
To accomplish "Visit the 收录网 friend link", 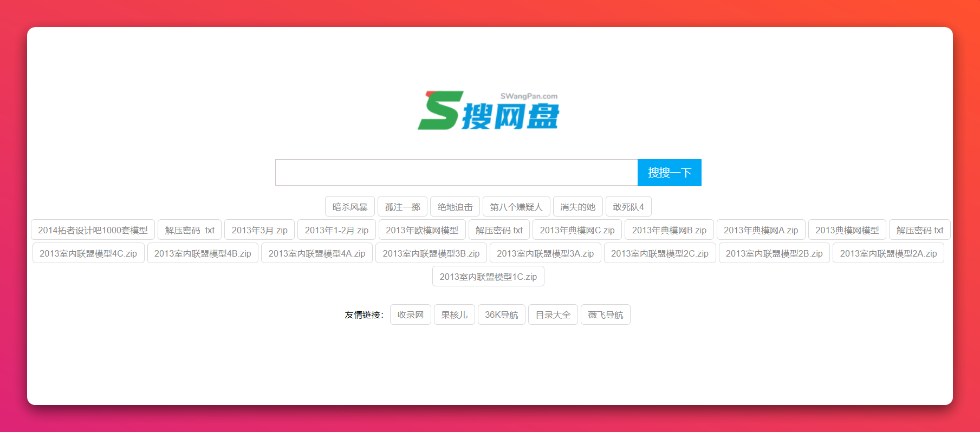I will click(x=411, y=315).
